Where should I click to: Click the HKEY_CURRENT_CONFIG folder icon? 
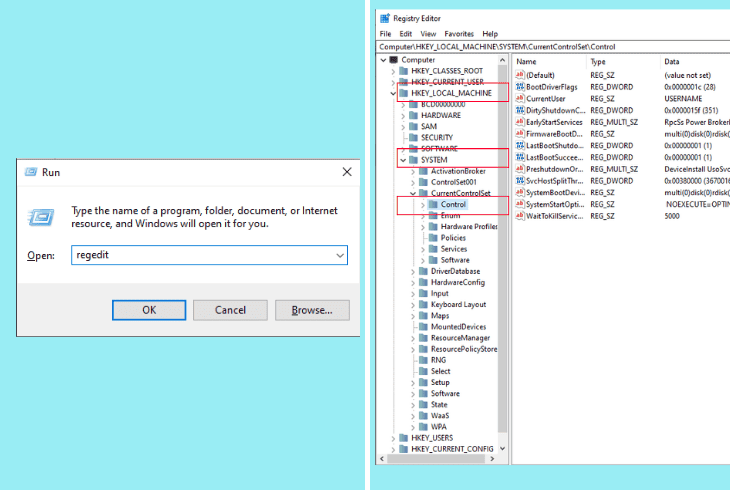click(x=404, y=449)
